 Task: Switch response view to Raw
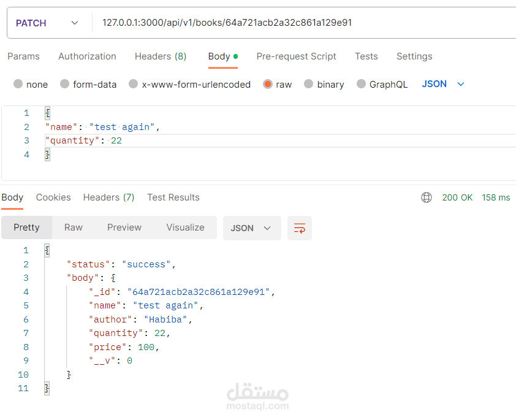click(x=74, y=227)
